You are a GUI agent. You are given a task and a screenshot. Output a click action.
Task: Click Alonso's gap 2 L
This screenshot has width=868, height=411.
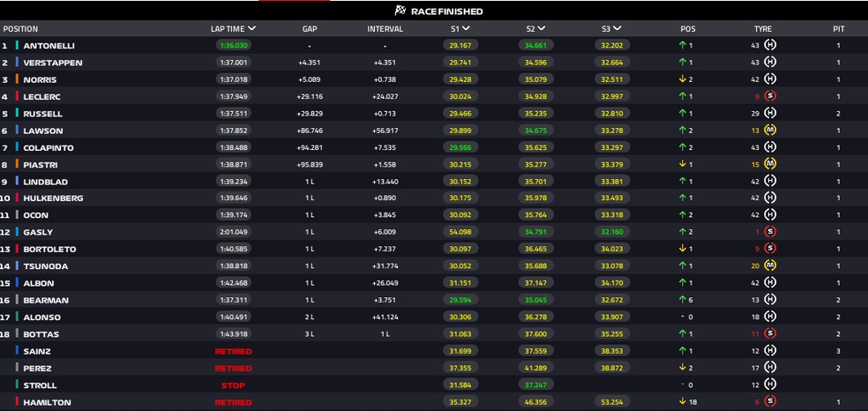coord(310,317)
